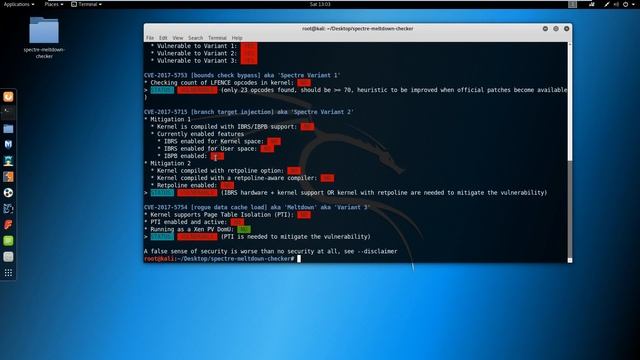Click 'Kernel is compiled with IBRS/IBPB support' line
Screen dimensions: 640x360
[x=232, y=127]
